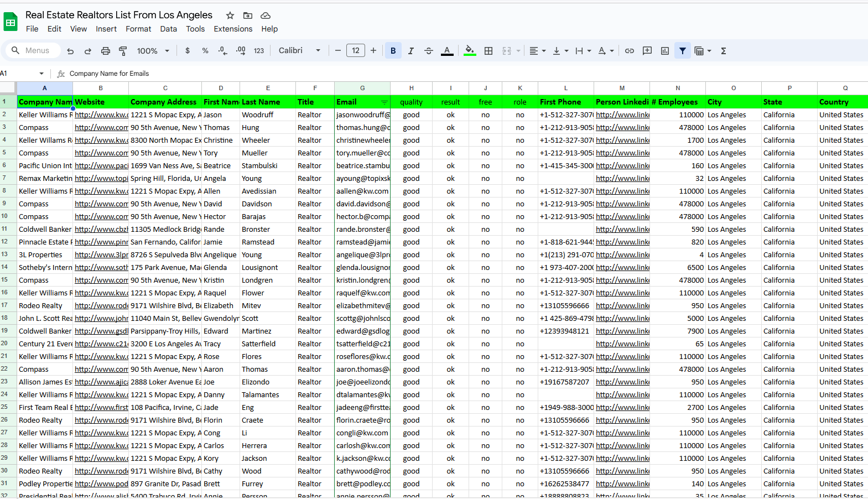Open 3L Properties website link
Screen dimensions: 868x499
[101, 255]
